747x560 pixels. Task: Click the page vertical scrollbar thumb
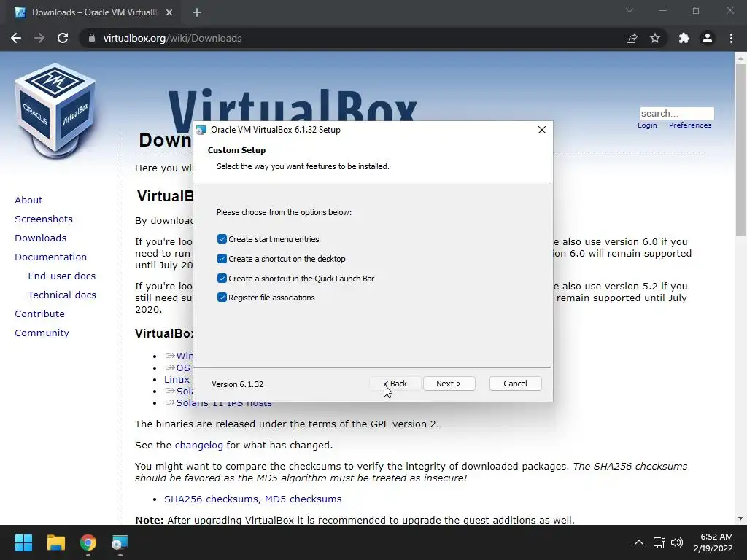click(740, 149)
